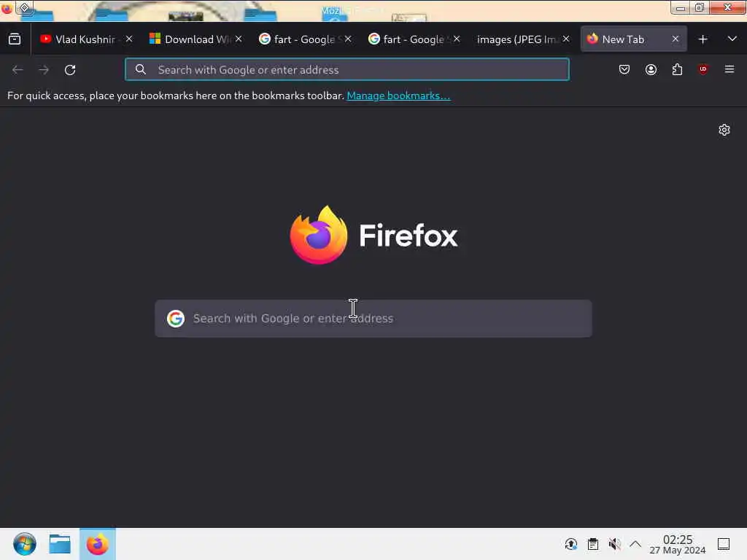Open the file manager from taskbar

pos(60,544)
